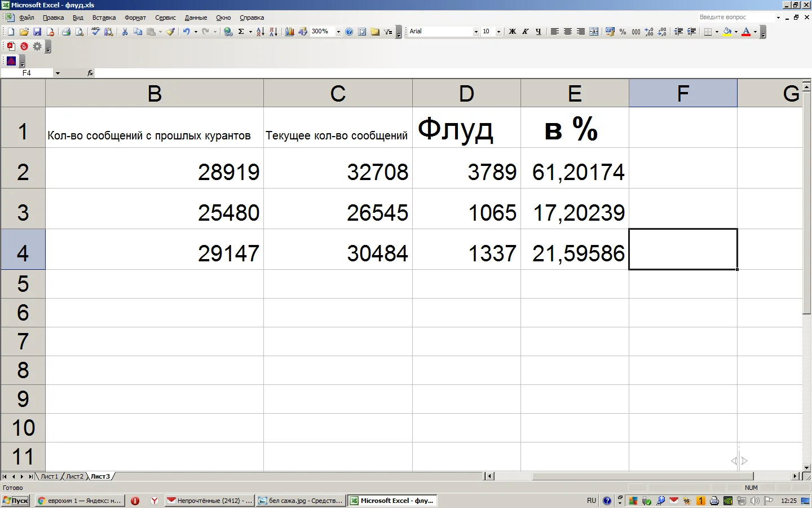812x508 pixels.
Task: Open the Непрочтённые (2412) taskbar window
Action: pyautogui.click(x=209, y=501)
